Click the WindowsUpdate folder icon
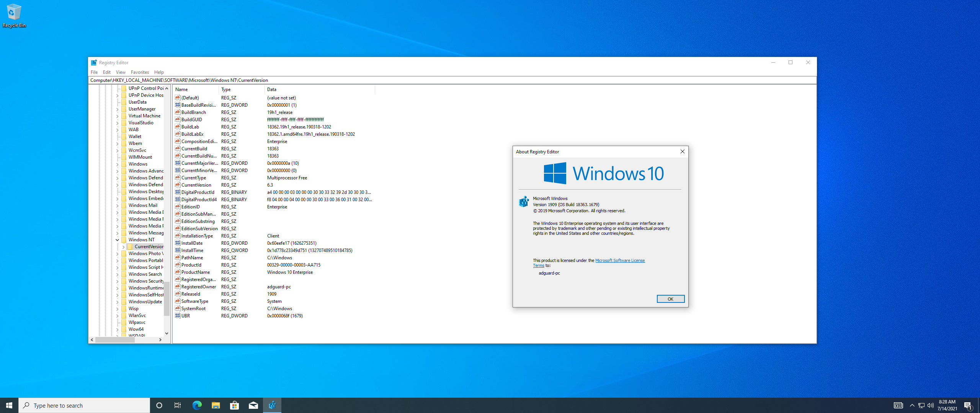 [x=124, y=301]
